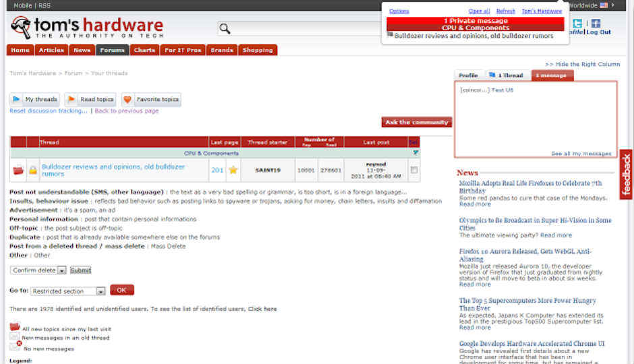
Task: Open the Forums menu tab
Action: (x=113, y=50)
